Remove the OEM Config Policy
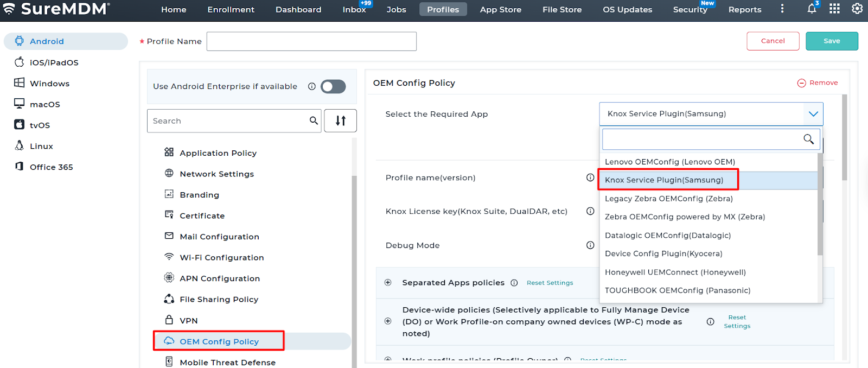The image size is (868, 368). pos(818,83)
